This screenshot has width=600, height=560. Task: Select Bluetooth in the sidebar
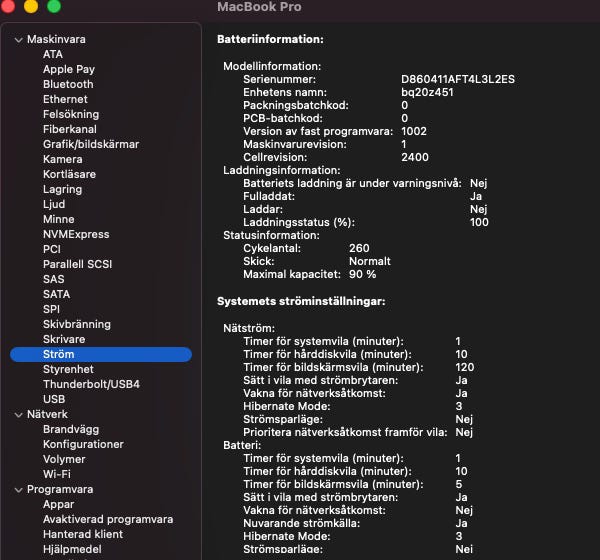coord(68,84)
